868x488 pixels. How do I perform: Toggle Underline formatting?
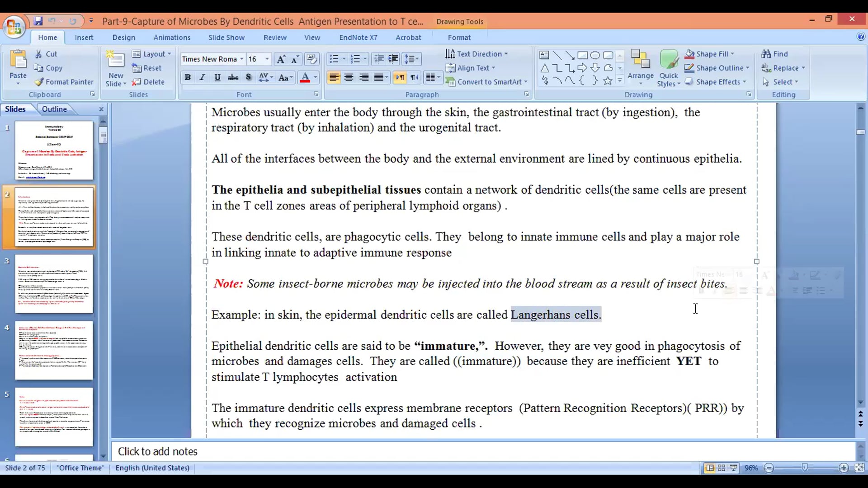(x=217, y=78)
